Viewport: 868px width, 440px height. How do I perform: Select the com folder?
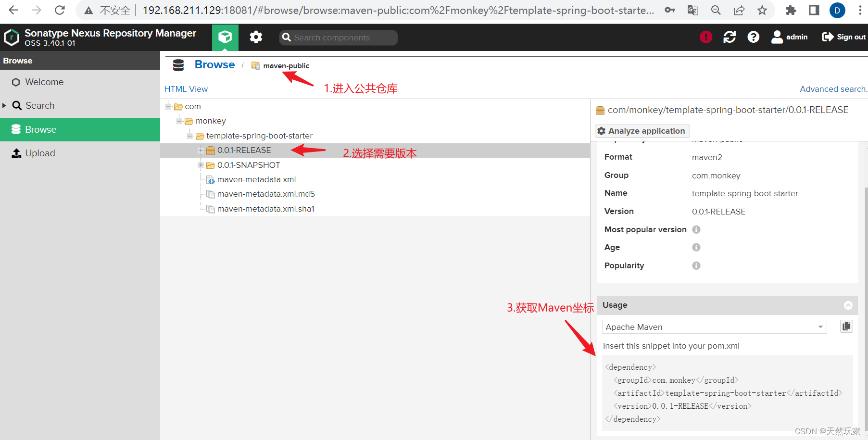193,106
